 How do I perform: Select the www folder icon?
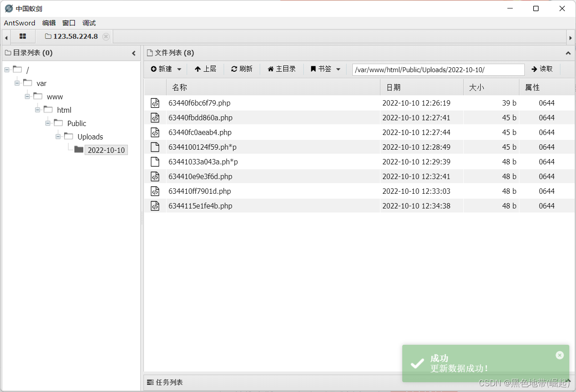[38, 96]
